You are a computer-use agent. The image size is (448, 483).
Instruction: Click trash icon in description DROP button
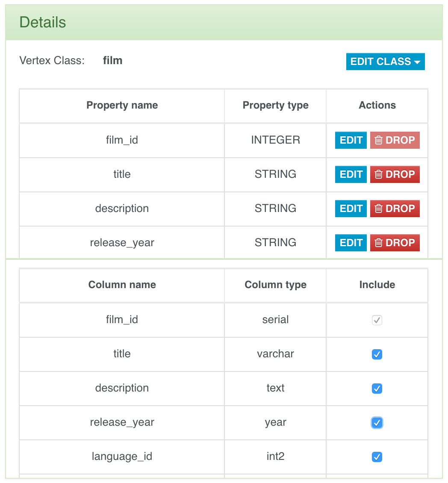pos(378,209)
